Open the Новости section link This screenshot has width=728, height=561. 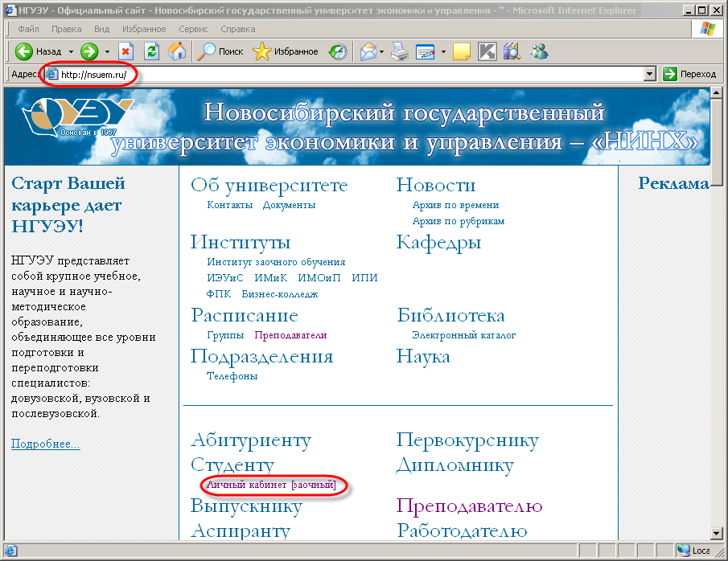(x=436, y=185)
